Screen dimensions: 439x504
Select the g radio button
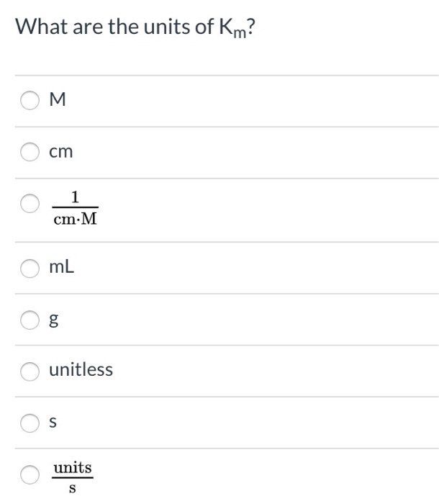click(30, 320)
